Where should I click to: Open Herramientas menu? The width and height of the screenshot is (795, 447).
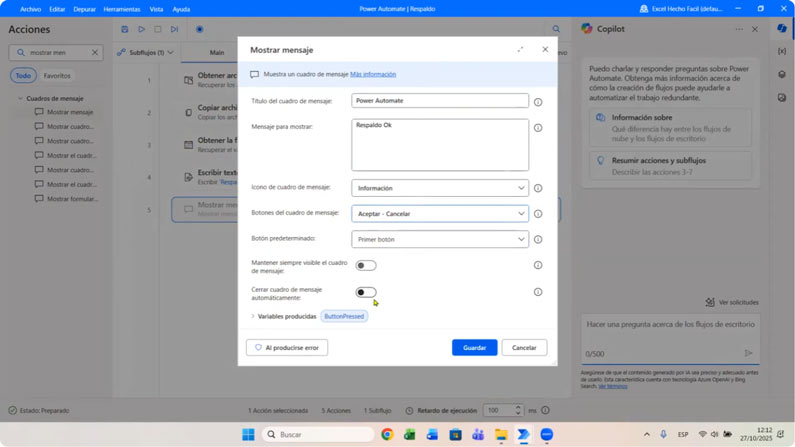[x=122, y=9]
